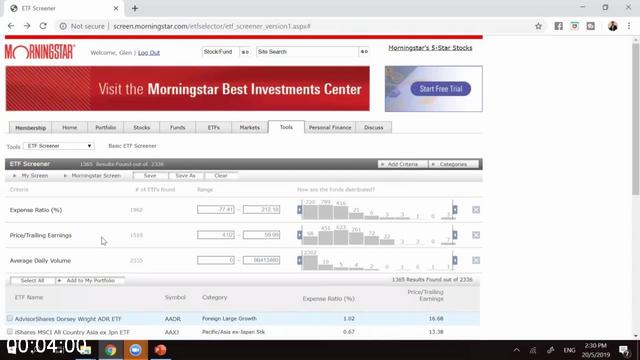Click the Price/Trailing Earnings maximum field
This screenshot has width=640, height=360.
[262, 235]
